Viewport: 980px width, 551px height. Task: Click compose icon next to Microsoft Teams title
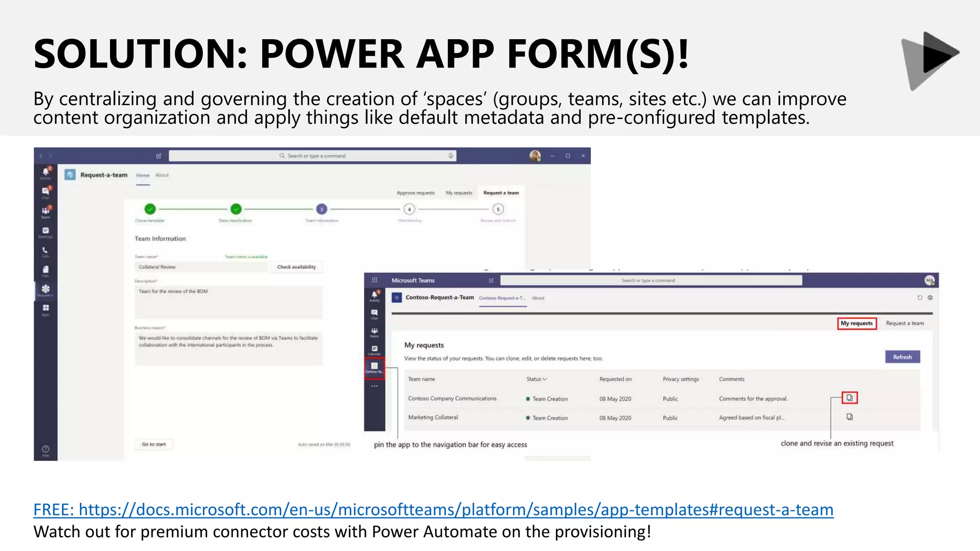[x=491, y=280]
